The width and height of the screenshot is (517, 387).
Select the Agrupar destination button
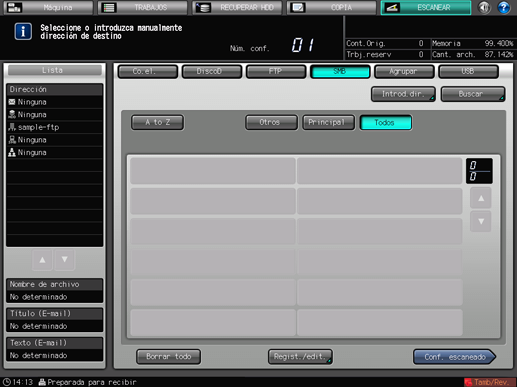click(404, 71)
